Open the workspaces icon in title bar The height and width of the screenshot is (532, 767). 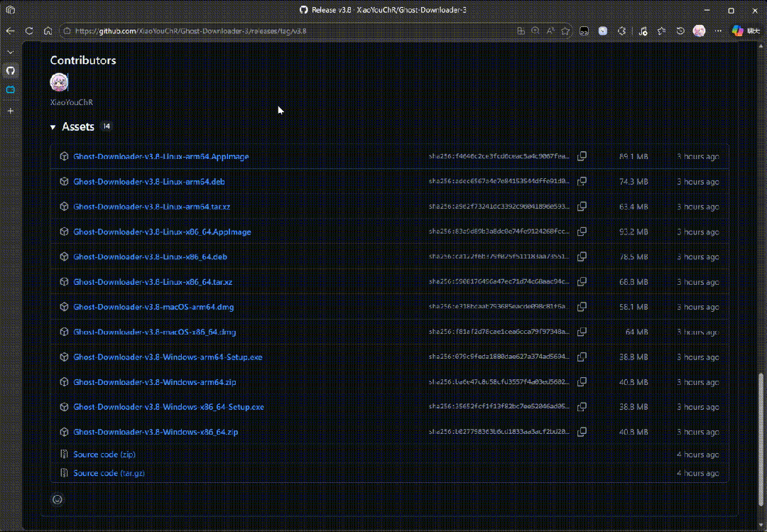10,10
